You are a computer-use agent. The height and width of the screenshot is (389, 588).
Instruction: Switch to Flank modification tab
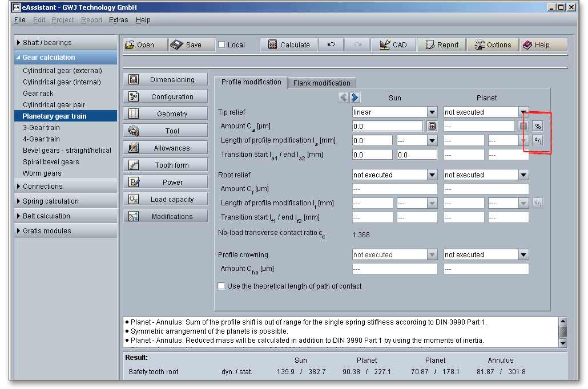pos(321,83)
